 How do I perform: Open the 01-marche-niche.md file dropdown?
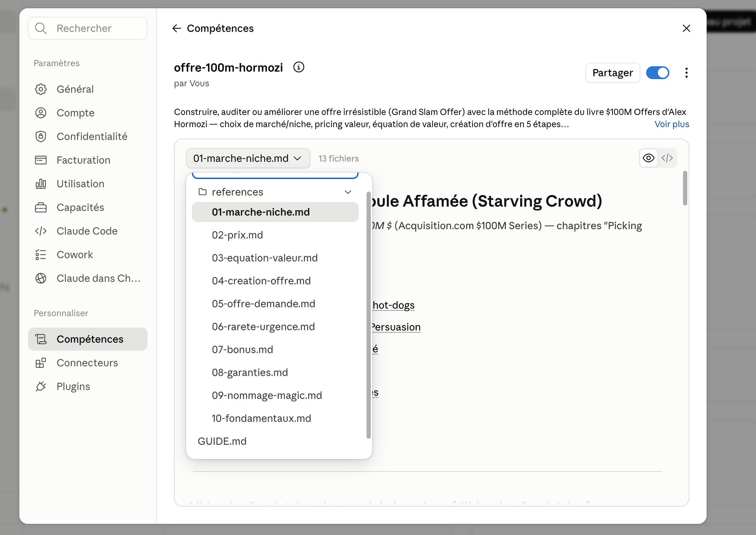point(248,158)
